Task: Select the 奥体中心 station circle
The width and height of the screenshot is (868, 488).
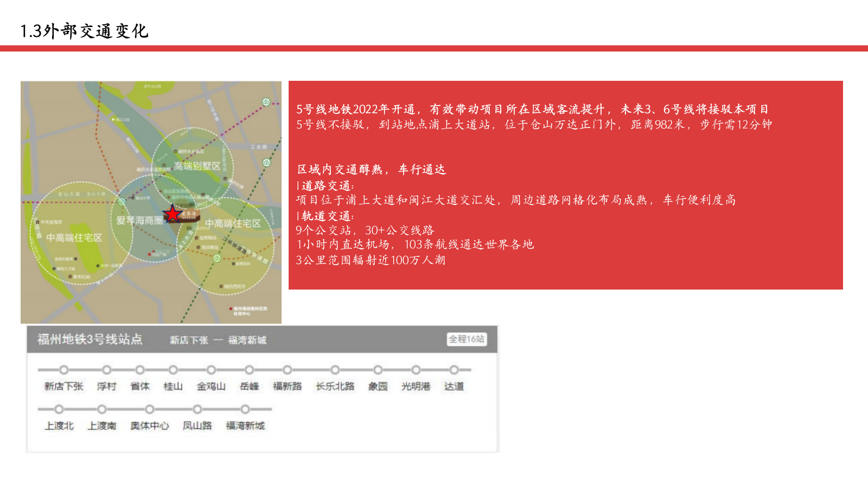Action: click(150, 409)
